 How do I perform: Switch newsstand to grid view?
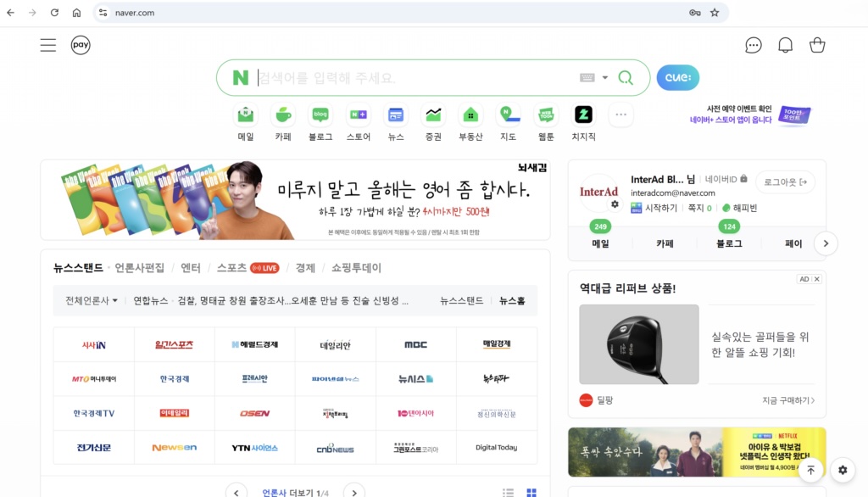click(x=531, y=493)
